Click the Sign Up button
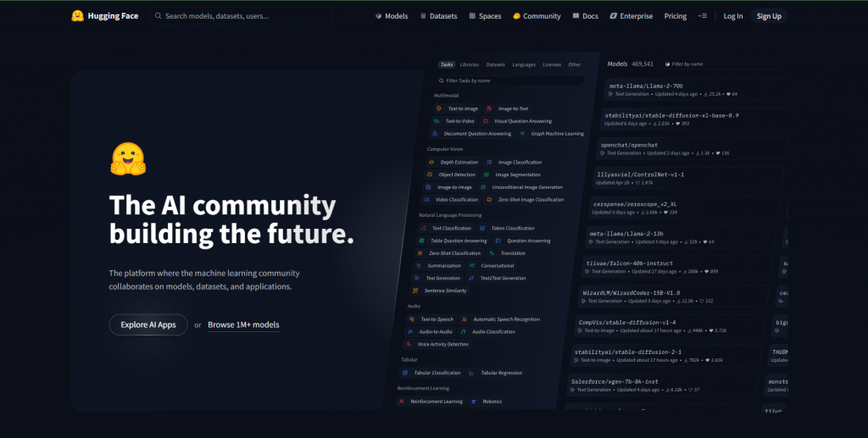The image size is (868, 438). point(769,16)
